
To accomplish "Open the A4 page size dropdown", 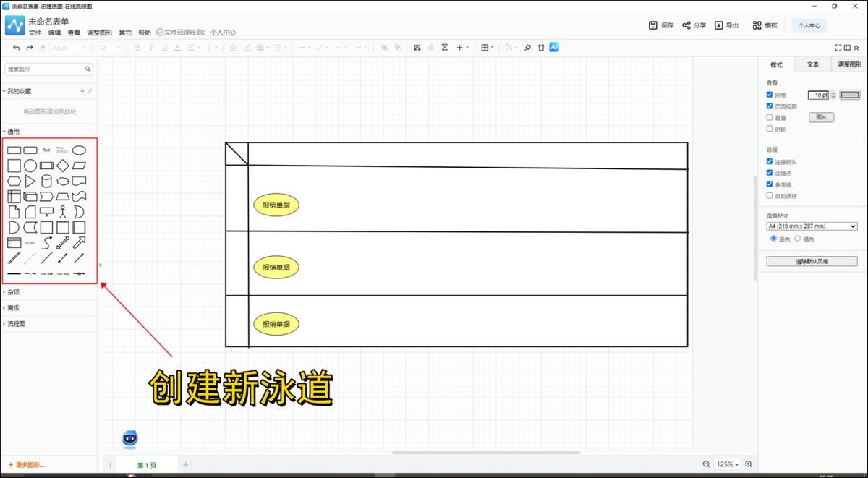I will [x=812, y=226].
